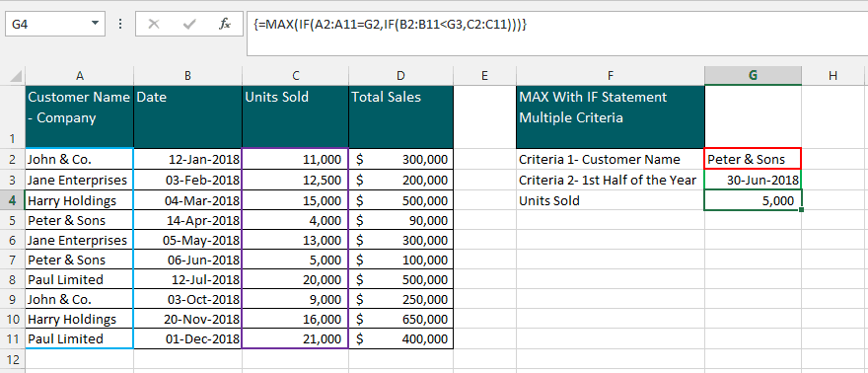
Task: Click cell G2 containing Peter & Sons
Action: [x=753, y=160]
